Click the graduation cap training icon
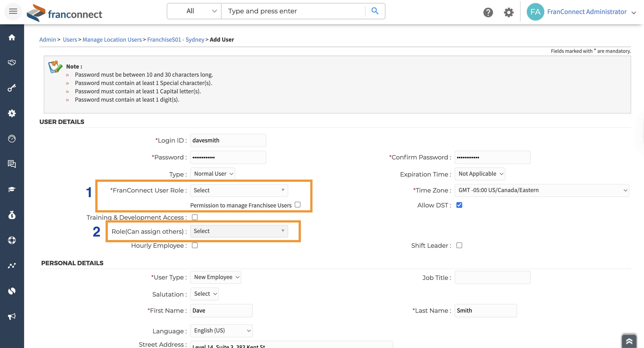Screen dimensions: 644x348 coord(12,189)
